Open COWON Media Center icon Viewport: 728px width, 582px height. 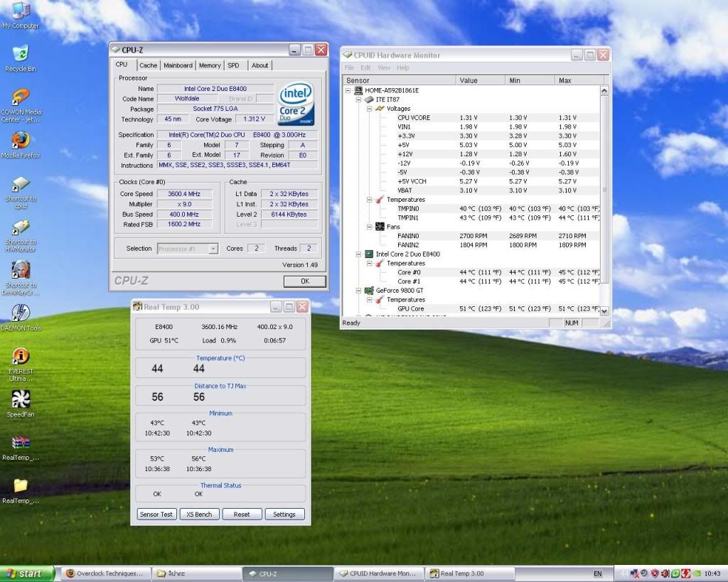coord(21,97)
